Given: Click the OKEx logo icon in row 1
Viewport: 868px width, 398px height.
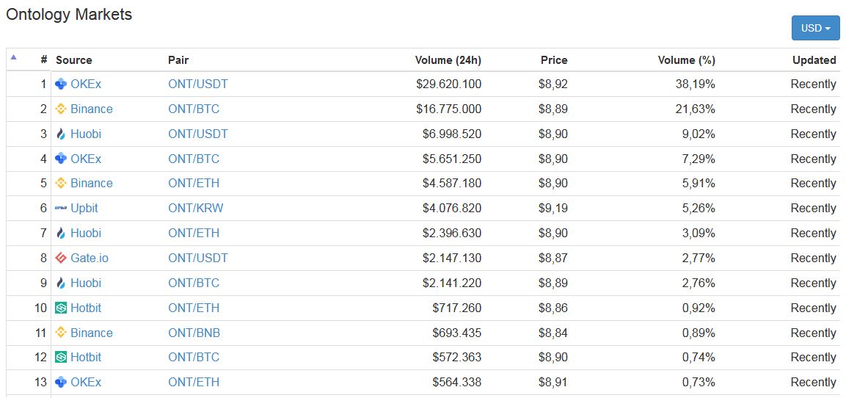Looking at the screenshot, I should click(62, 84).
